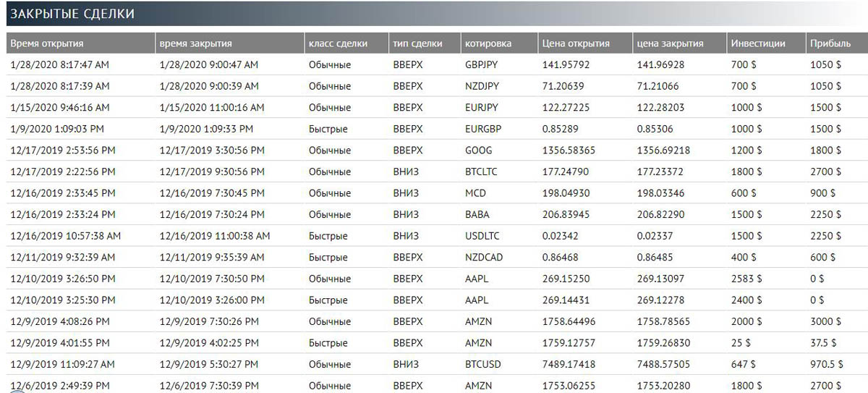Sort by Инвестиции column header

click(765, 43)
